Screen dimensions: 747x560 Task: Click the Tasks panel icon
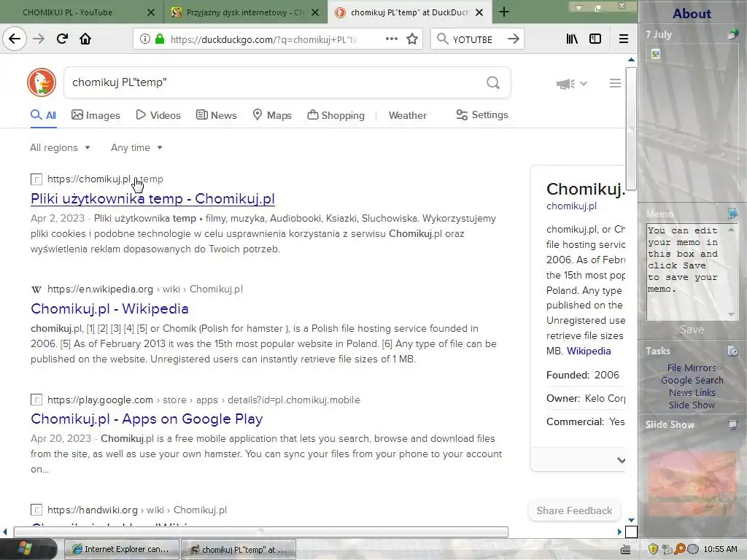[x=732, y=351]
